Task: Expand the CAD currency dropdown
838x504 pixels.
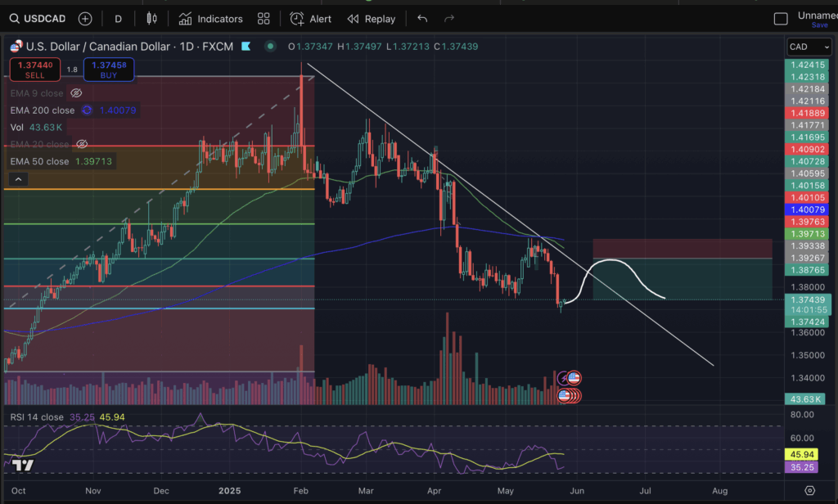Action: 808,47
